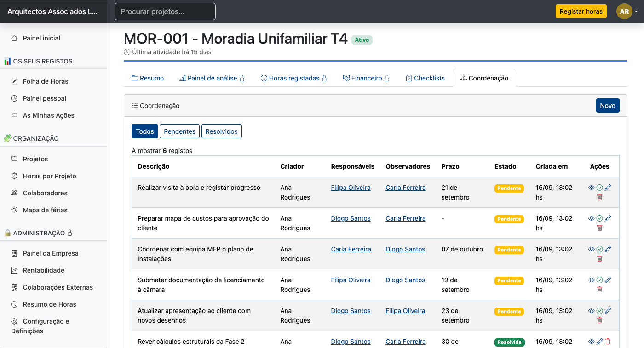Click the Ativo project status badge

[x=362, y=40]
